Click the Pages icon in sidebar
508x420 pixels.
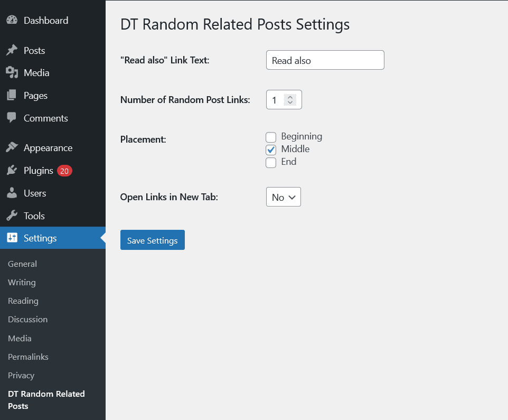[12, 96]
